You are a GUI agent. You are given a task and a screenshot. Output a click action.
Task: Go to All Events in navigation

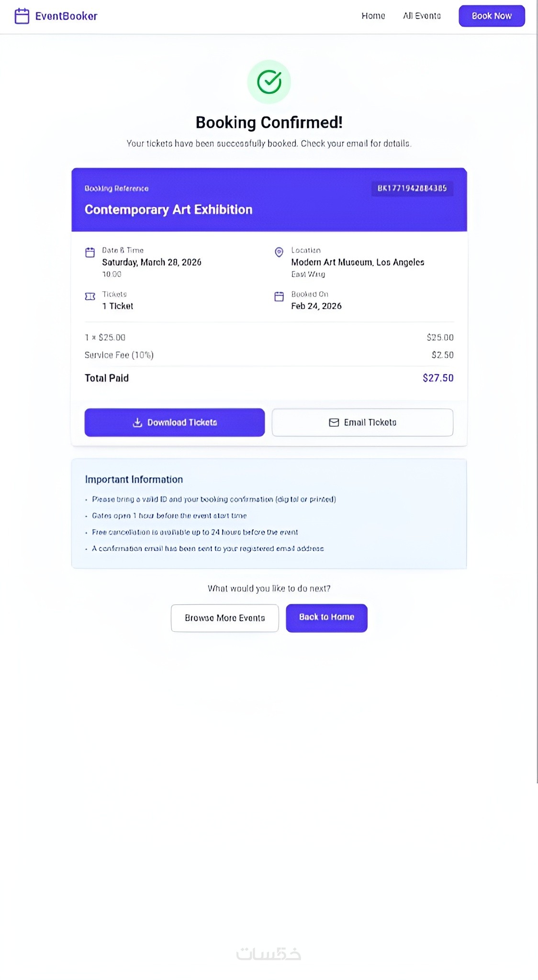(x=422, y=16)
